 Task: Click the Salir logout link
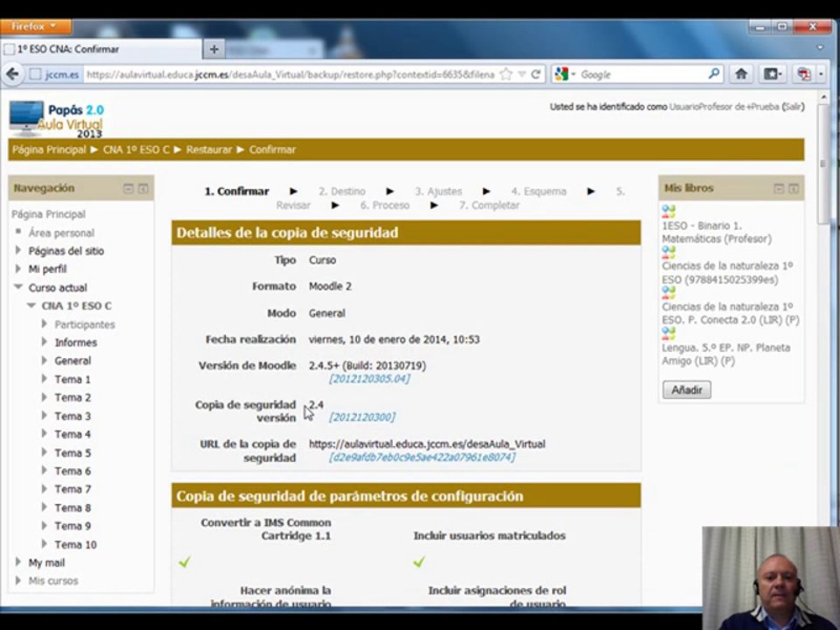click(793, 107)
